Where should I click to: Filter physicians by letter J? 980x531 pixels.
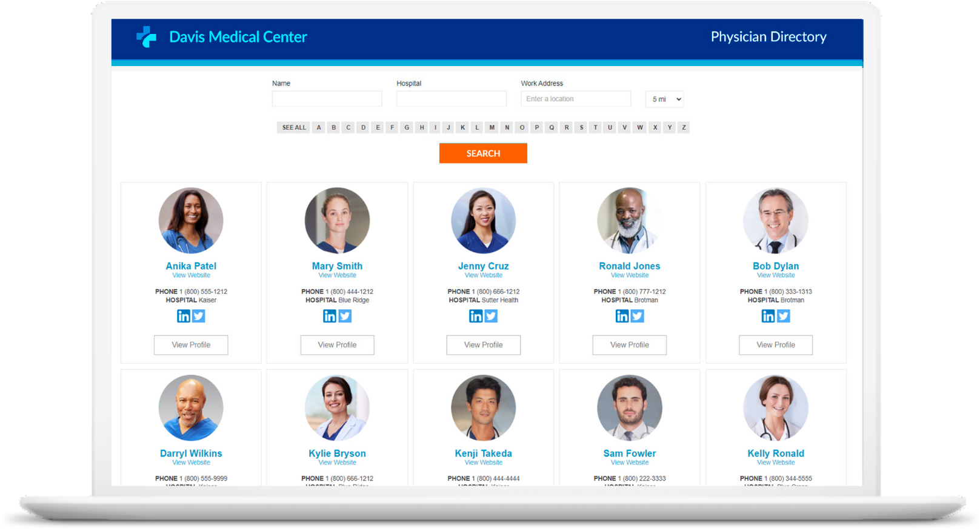click(448, 127)
